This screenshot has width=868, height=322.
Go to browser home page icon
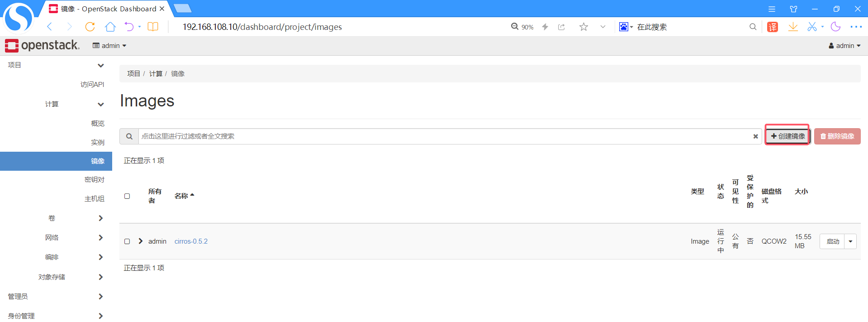point(110,27)
